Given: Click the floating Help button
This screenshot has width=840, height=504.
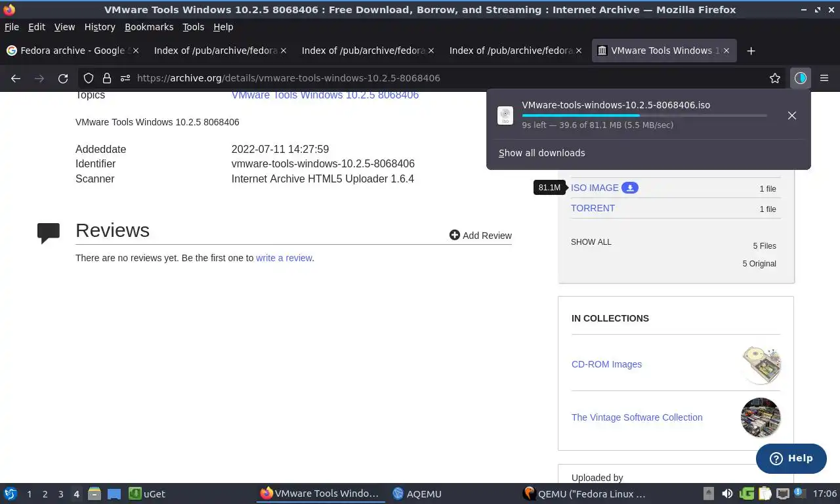Looking at the screenshot, I should coord(791,458).
